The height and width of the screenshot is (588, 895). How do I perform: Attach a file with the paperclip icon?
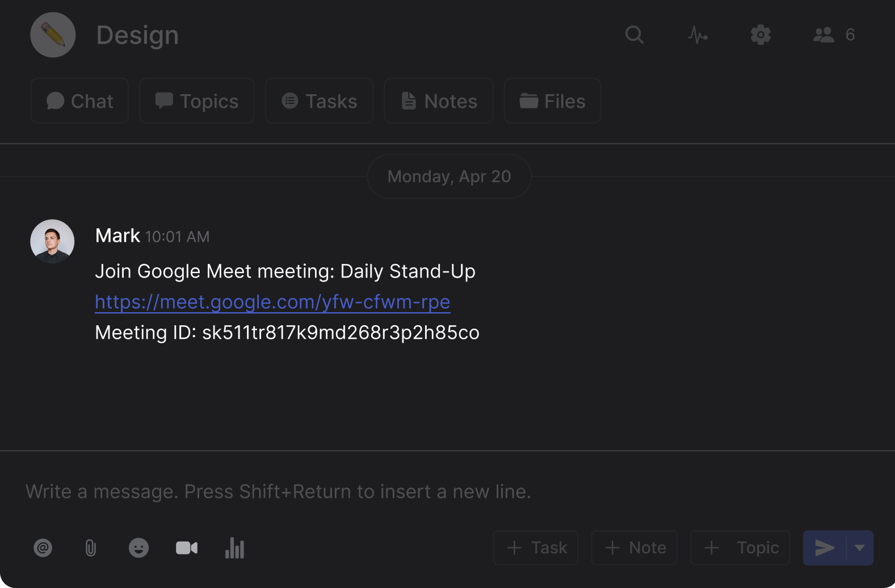point(91,548)
